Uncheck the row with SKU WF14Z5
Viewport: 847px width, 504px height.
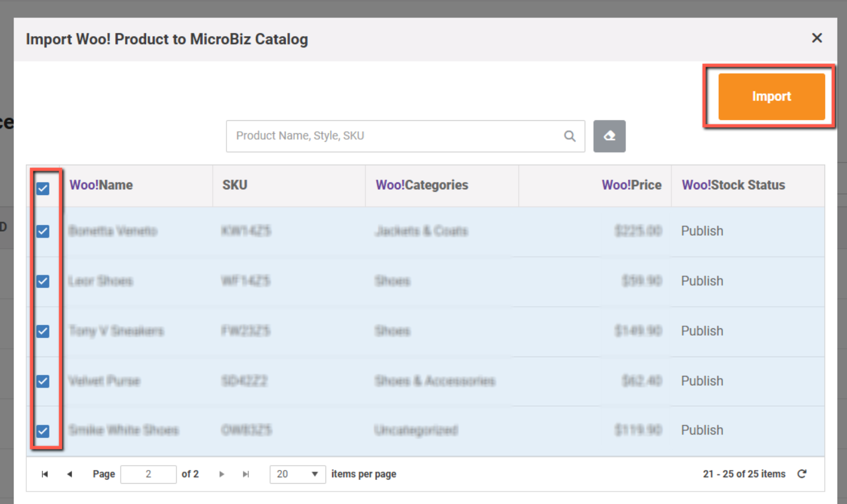point(43,281)
